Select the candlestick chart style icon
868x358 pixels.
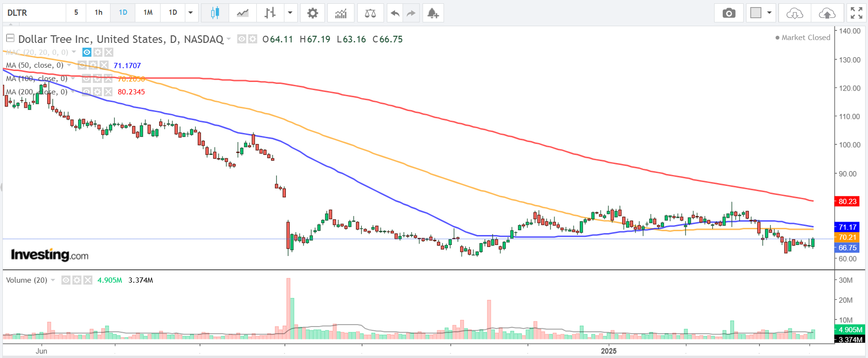215,13
